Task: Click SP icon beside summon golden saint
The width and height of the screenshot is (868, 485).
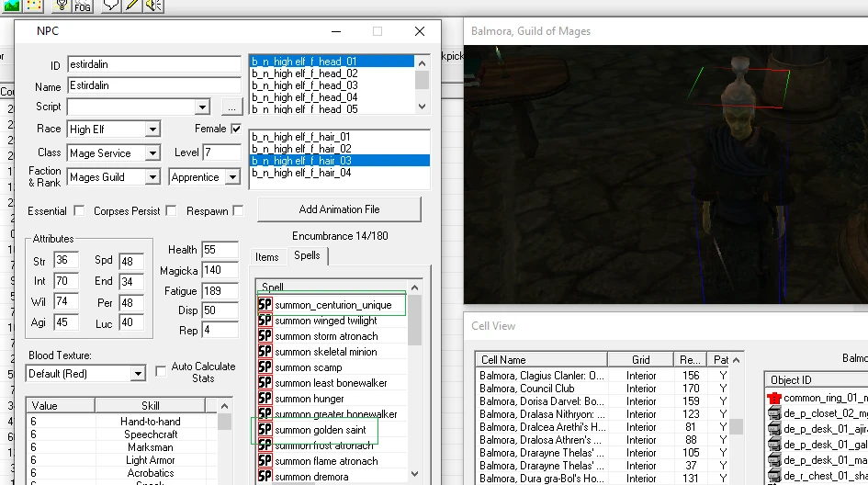Action: [265, 430]
